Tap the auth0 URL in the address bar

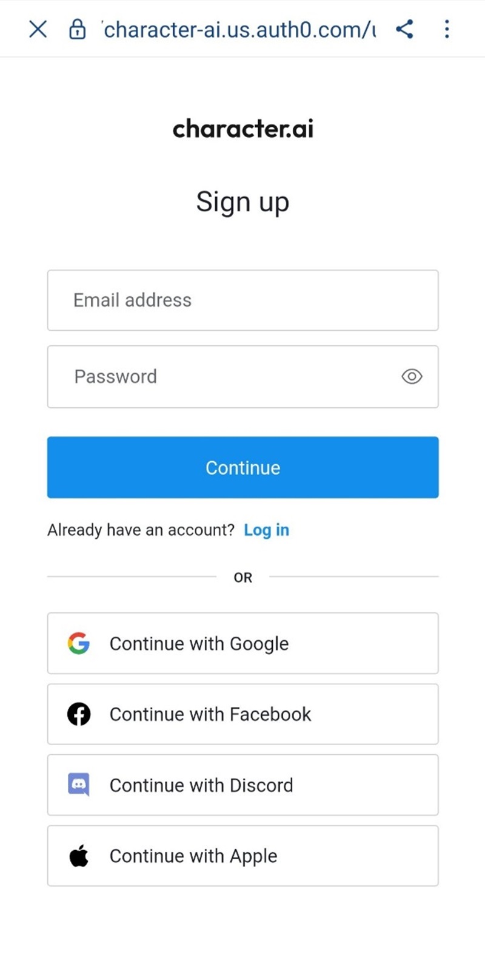click(x=239, y=29)
